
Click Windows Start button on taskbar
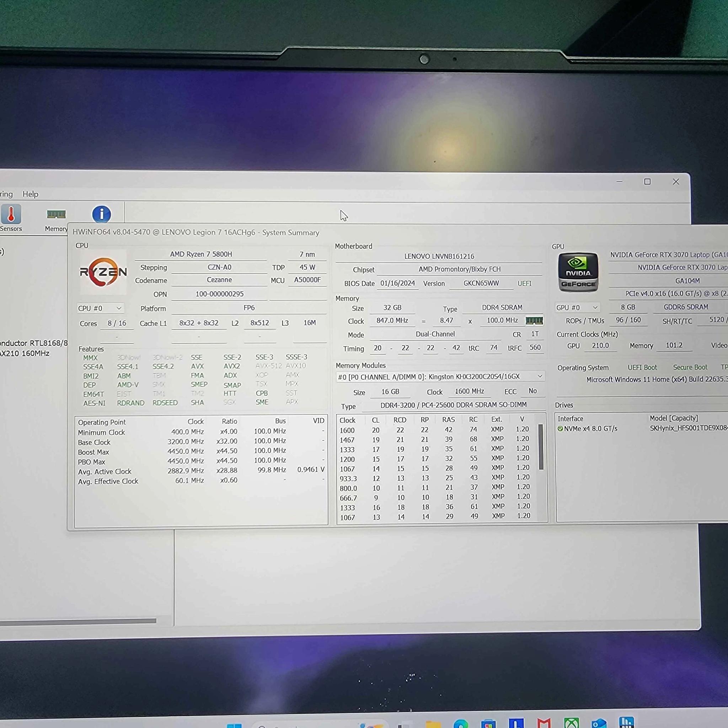click(234, 726)
